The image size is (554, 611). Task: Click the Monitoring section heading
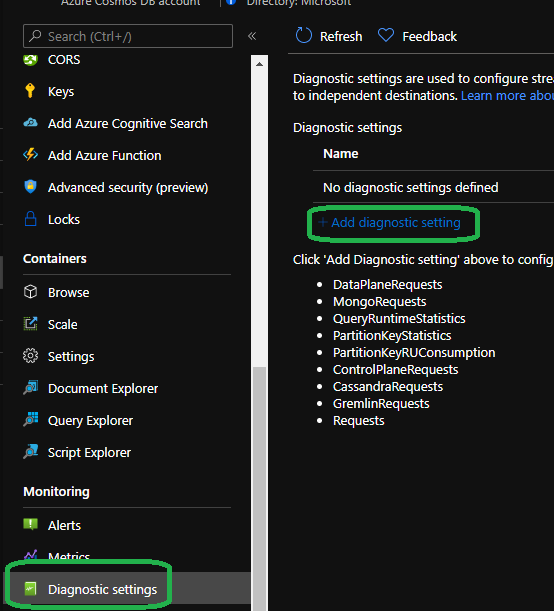pos(56,491)
